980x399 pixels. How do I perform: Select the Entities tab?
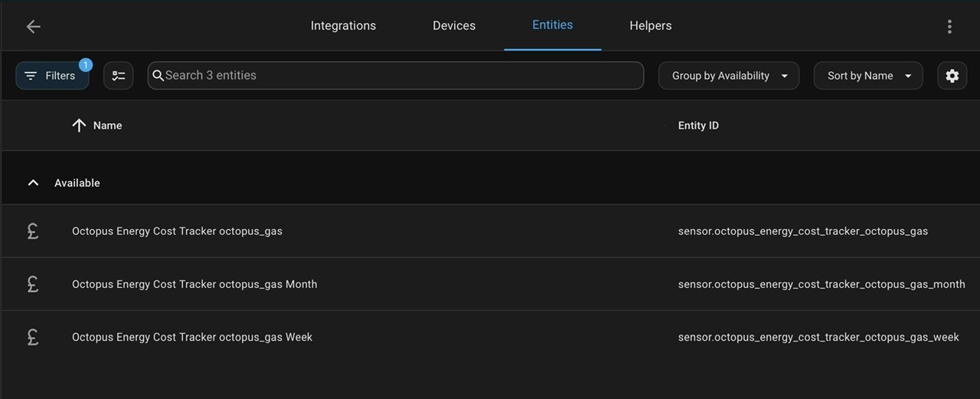pos(553,25)
